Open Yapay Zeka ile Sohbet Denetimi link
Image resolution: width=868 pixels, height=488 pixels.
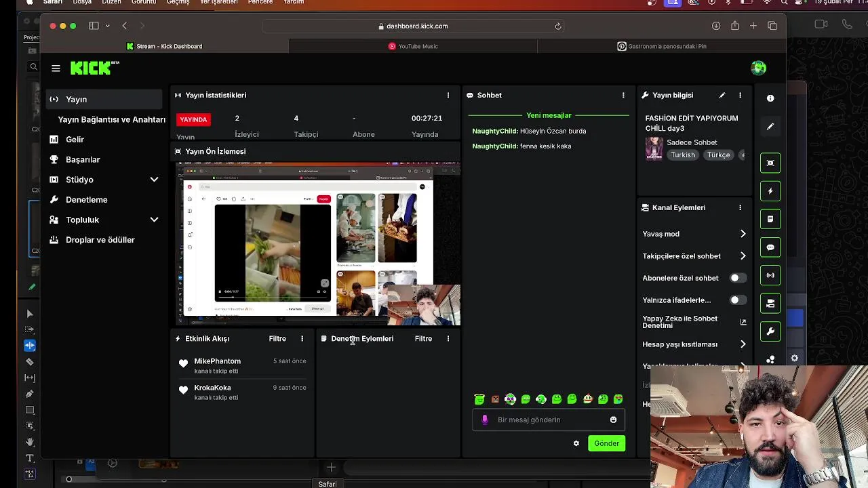(x=694, y=322)
